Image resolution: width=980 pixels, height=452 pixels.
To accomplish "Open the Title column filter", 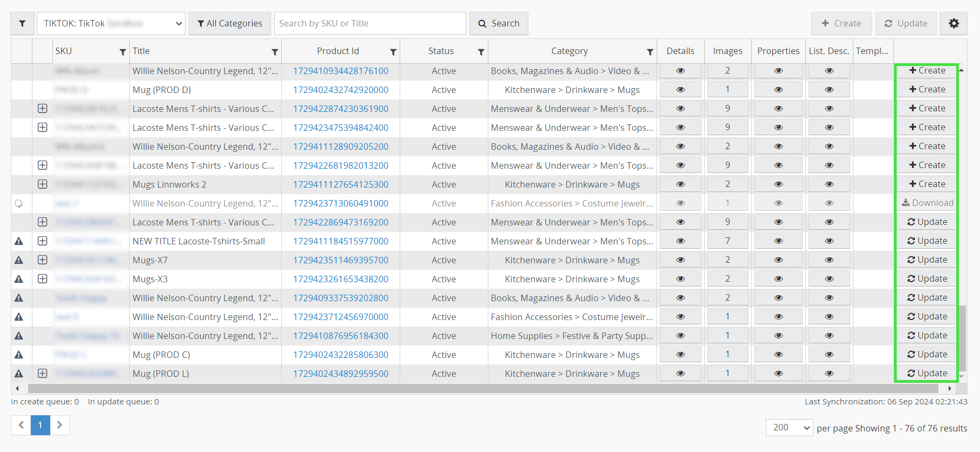I will point(275,52).
